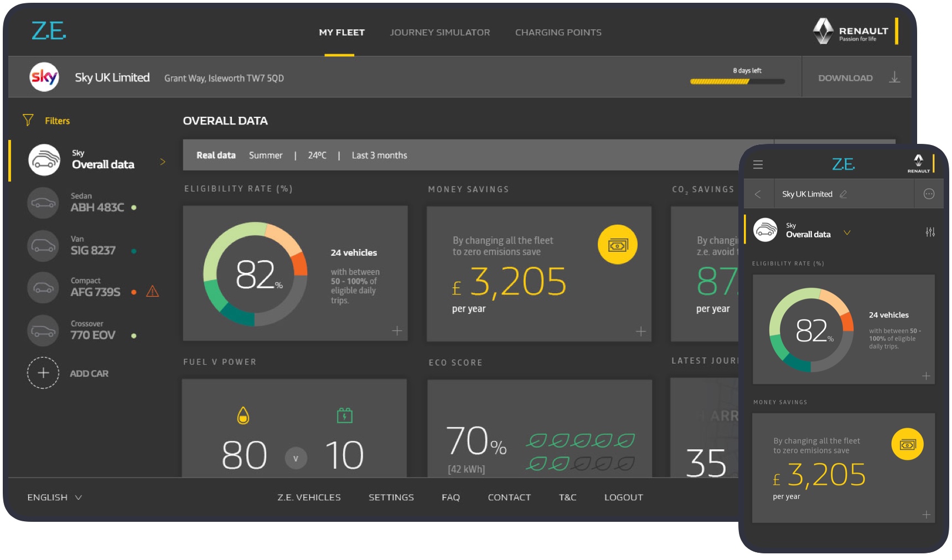
Task: Click the 70% eco score value
Action: pos(477,442)
